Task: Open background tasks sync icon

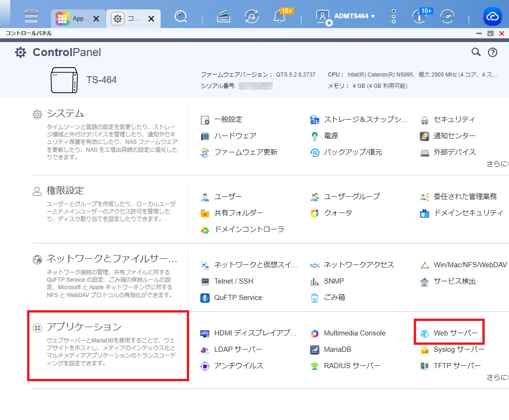Action: point(252,16)
